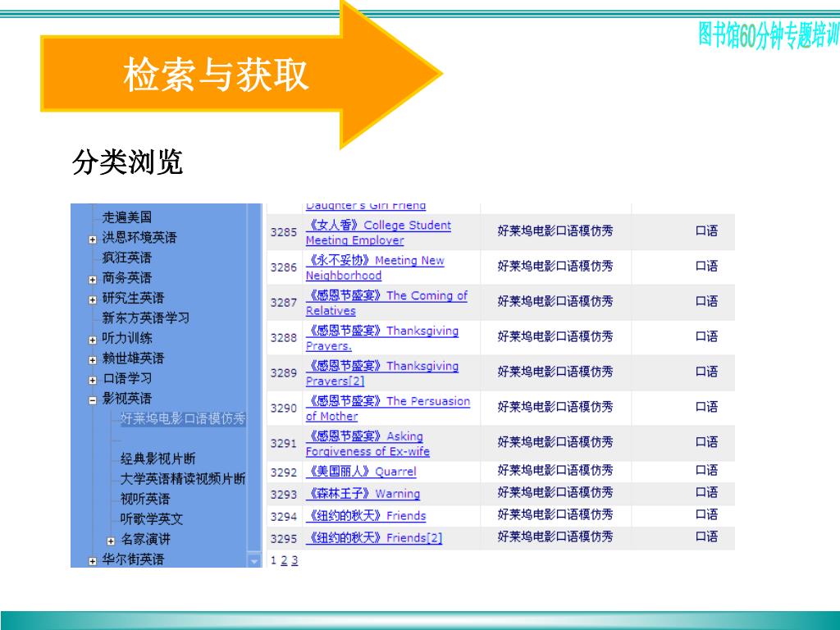The height and width of the screenshot is (630, 840).
Task: Open 《感恩节盛宴》 The Persuasion of Mother link
Action: pos(388,409)
